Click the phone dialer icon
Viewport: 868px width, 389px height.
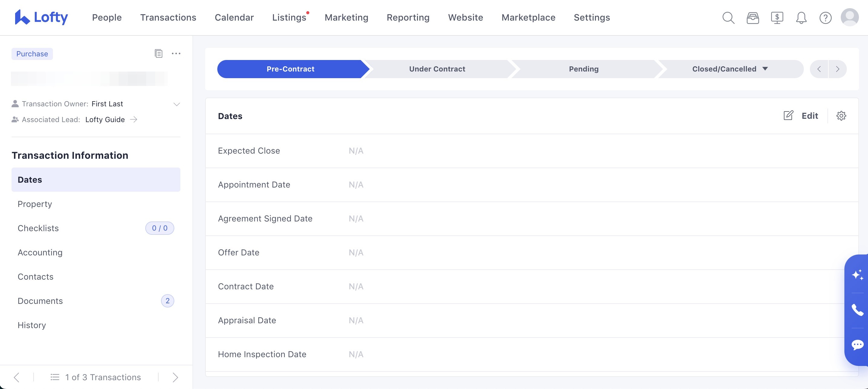pos(857,310)
